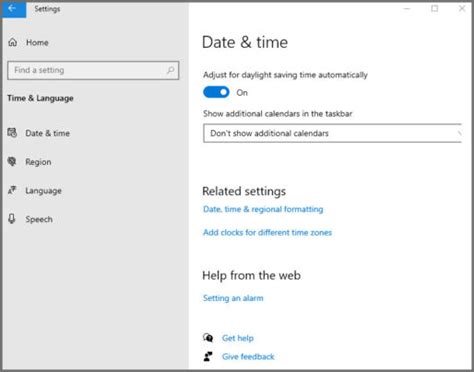Select Date & time sidebar label
Screen dimensions: 474x372
click(47, 133)
